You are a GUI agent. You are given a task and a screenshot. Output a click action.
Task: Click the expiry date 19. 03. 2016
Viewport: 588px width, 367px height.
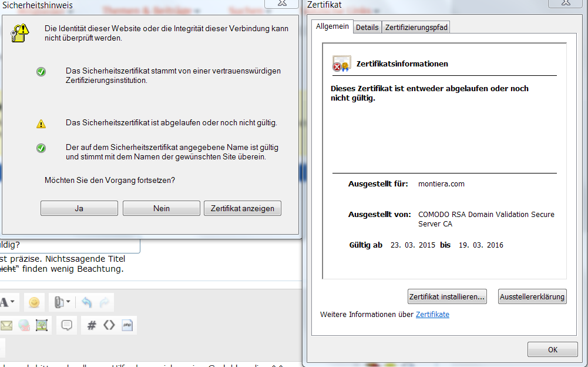click(x=481, y=245)
